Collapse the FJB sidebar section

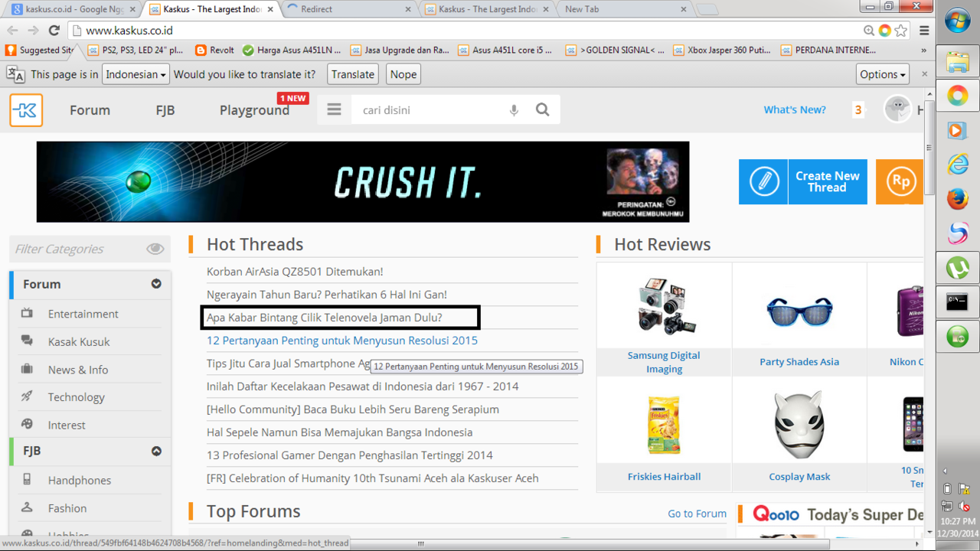156,451
